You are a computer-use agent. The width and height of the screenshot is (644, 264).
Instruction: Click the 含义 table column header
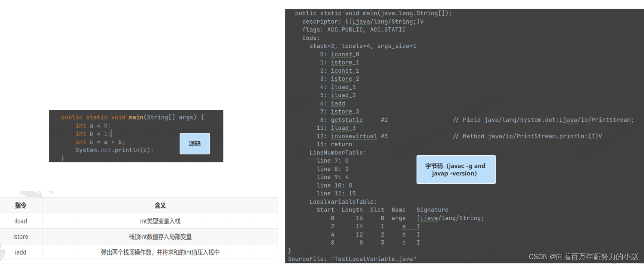click(x=160, y=205)
